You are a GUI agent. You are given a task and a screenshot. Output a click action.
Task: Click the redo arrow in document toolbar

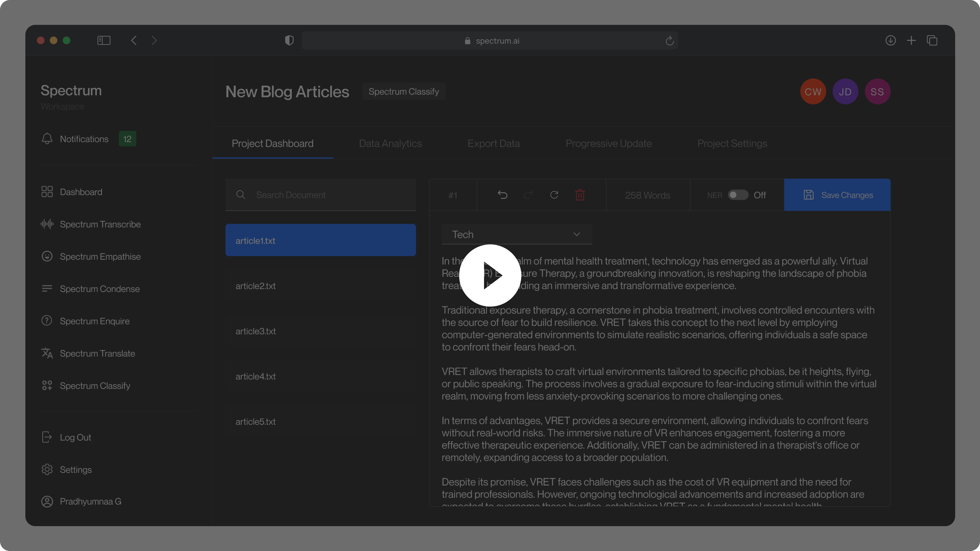point(528,195)
